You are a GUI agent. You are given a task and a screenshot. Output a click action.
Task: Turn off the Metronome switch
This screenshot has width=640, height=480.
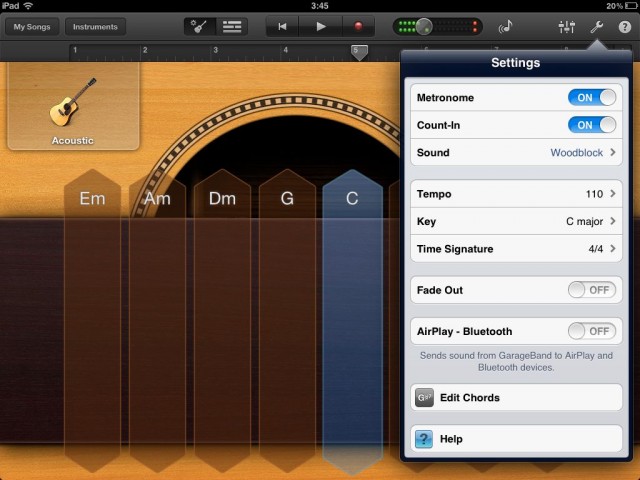tap(592, 98)
